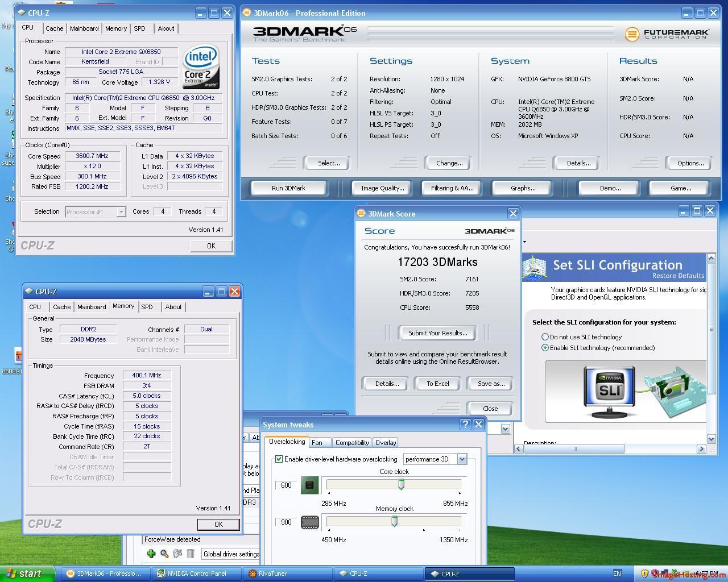Click the EN language indicator in taskbar
The height and width of the screenshot is (582, 728).
617,573
